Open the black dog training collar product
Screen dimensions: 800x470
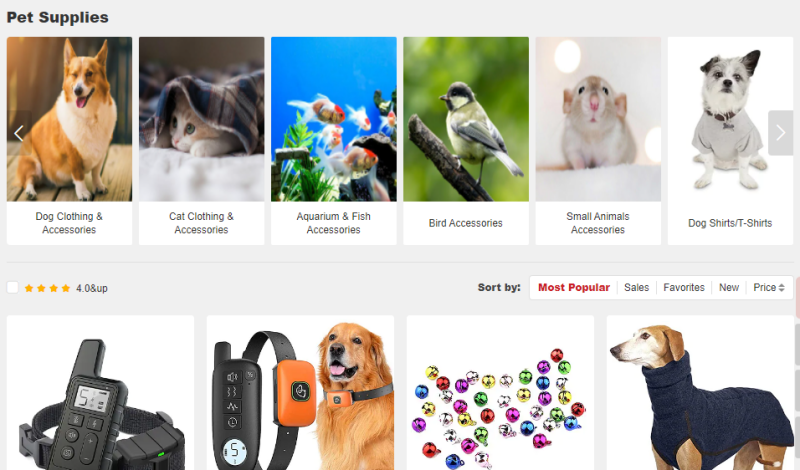point(101,393)
